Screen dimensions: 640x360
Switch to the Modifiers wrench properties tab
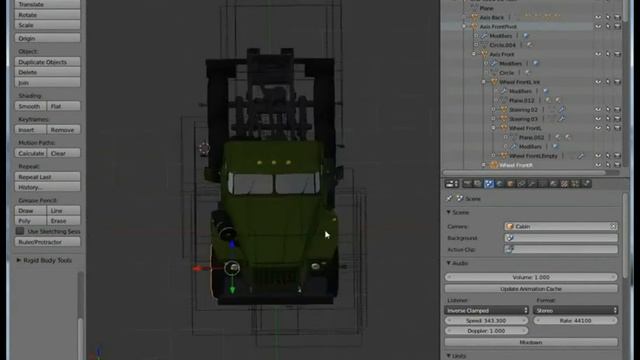532,184
